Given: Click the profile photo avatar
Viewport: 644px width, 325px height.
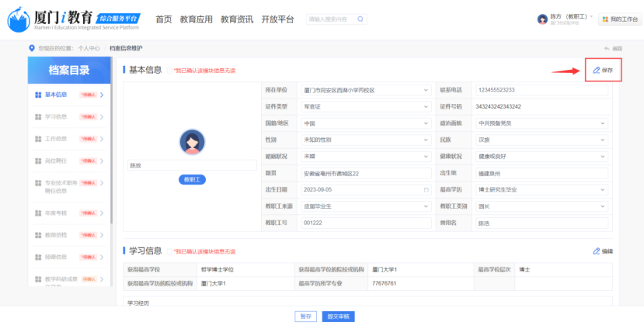Looking at the screenshot, I should click(192, 142).
